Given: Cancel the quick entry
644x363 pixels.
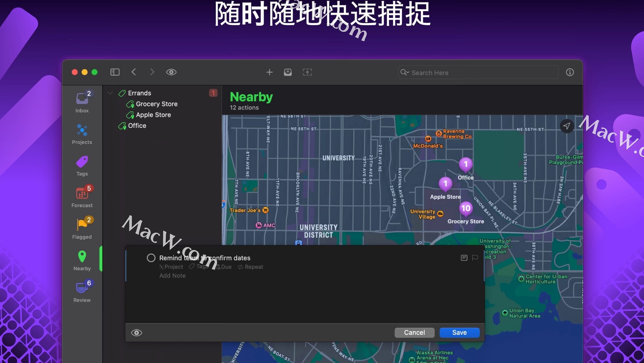Looking at the screenshot, I should (x=414, y=332).
